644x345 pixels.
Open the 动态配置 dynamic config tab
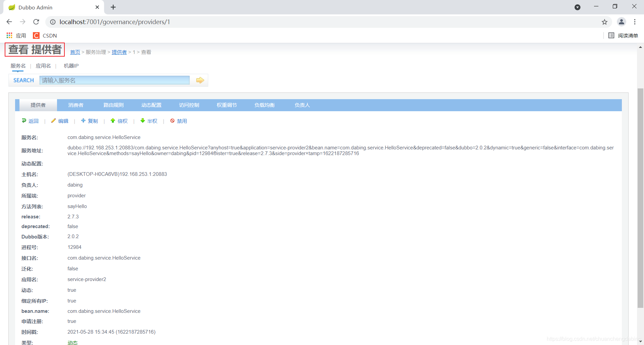click(151, 105)
